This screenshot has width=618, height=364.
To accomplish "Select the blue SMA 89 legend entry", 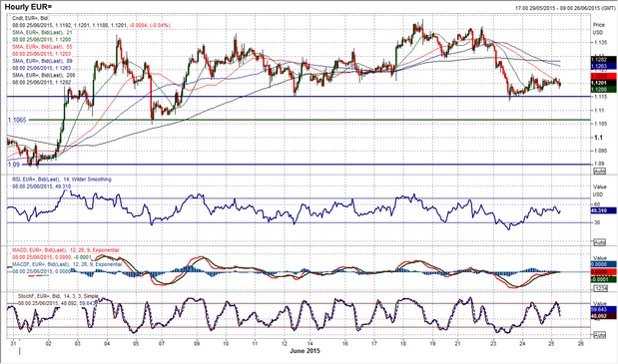I will pyautogui.click(x=42, y=61).
